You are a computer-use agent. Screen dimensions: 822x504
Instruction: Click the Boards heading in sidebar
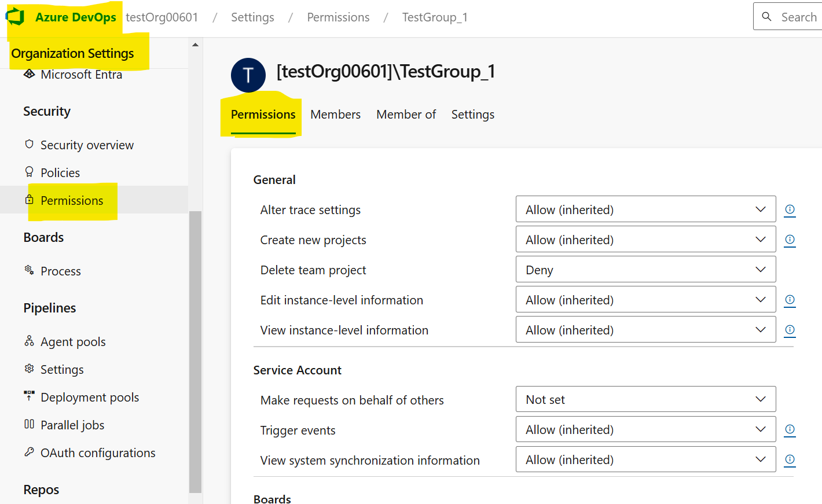[x=43, y=237]
